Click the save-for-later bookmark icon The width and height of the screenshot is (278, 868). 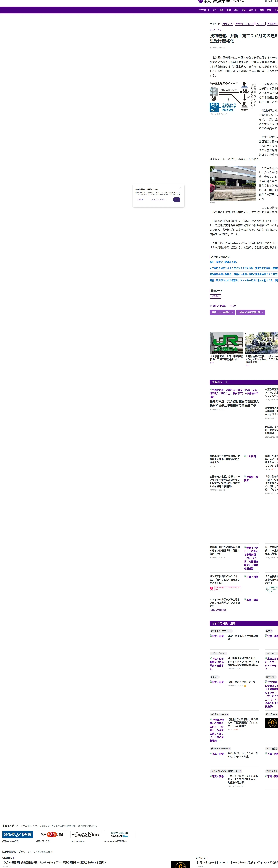coord(211,306)
